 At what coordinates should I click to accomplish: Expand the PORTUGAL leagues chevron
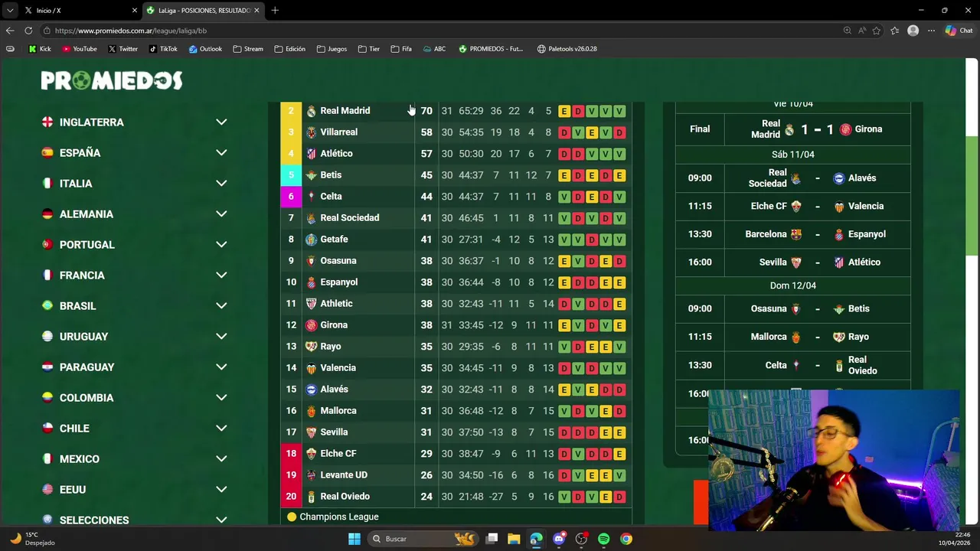pyautogui.click(x=221, y=245)
